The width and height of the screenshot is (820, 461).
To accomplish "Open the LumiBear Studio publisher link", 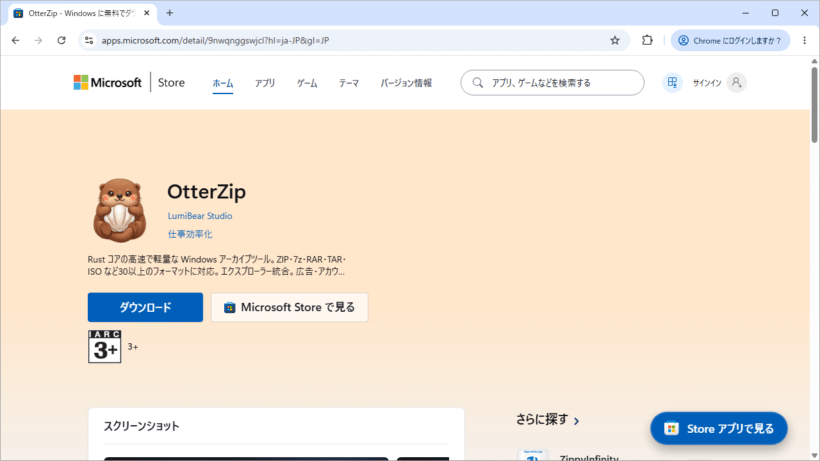I will (200, 216).
